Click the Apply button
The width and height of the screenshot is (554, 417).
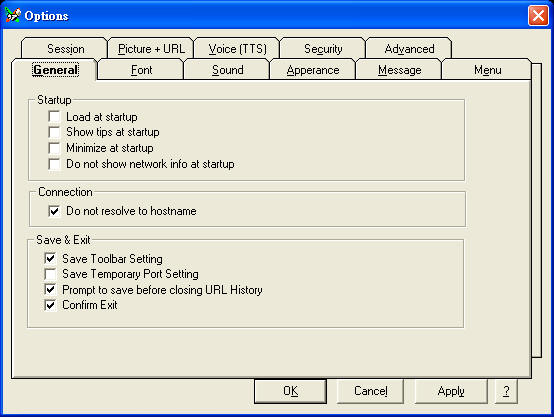[x=451, y=391]
